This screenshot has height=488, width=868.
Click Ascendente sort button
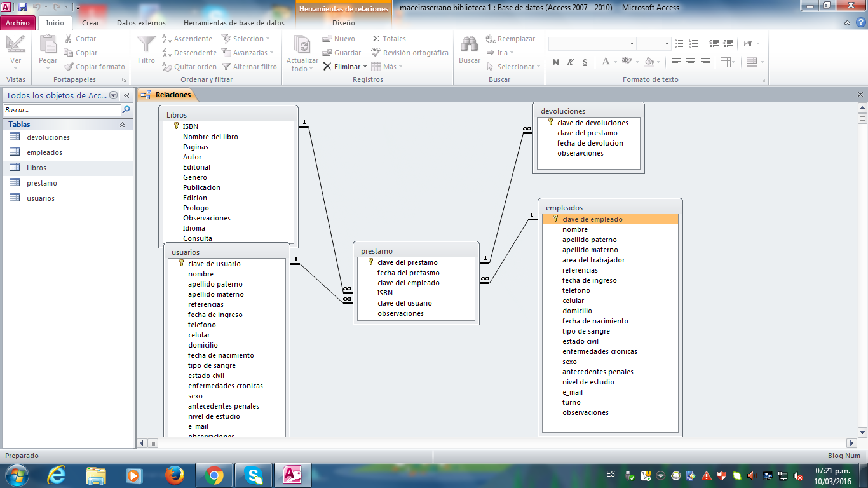187,39
